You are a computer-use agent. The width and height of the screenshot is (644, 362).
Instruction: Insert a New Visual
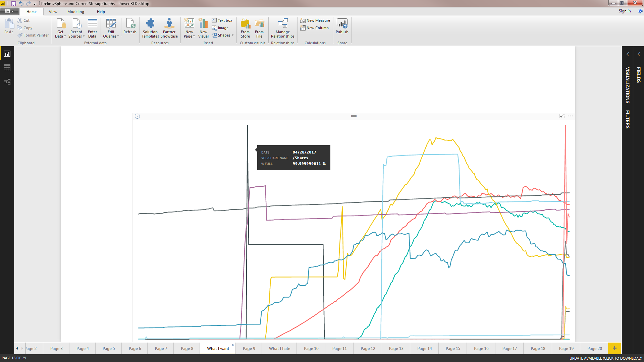(203, 28)
